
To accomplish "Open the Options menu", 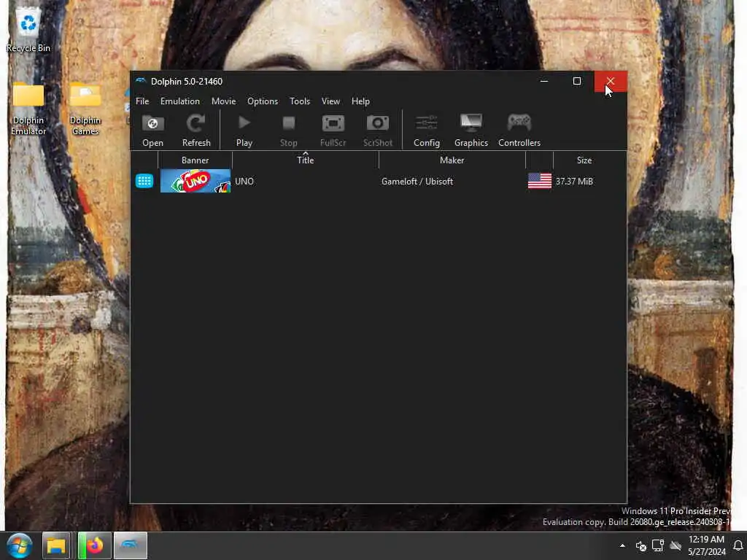I will [x=263, y=101].
